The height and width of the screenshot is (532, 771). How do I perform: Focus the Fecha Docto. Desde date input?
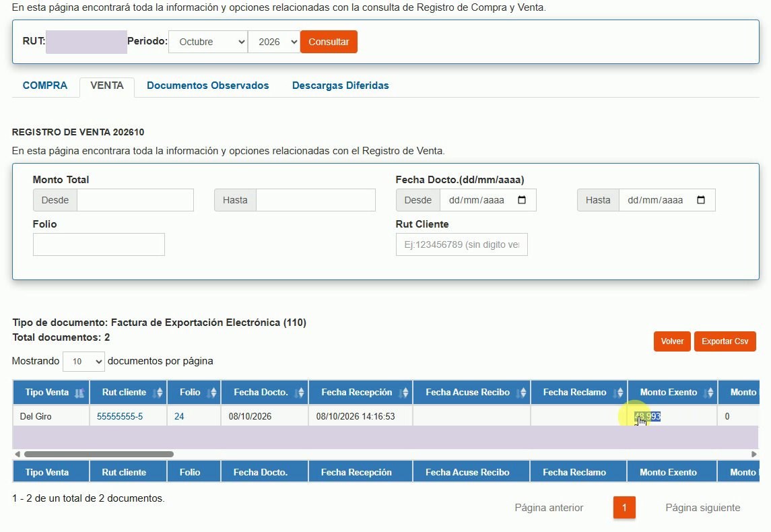pyautogui.click(x=488, y=200)
